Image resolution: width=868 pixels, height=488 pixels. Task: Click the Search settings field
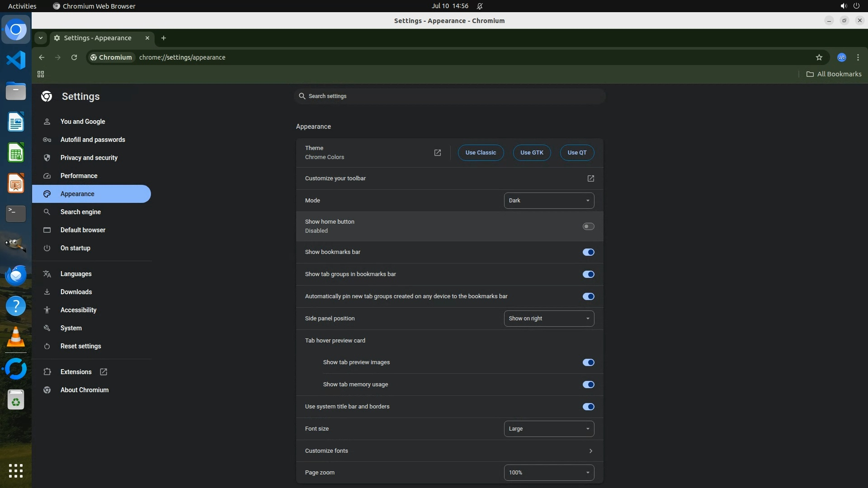[449, 96]
